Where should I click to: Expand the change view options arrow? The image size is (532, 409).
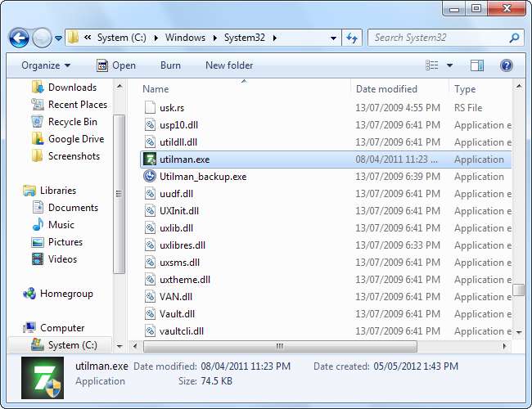449,65
